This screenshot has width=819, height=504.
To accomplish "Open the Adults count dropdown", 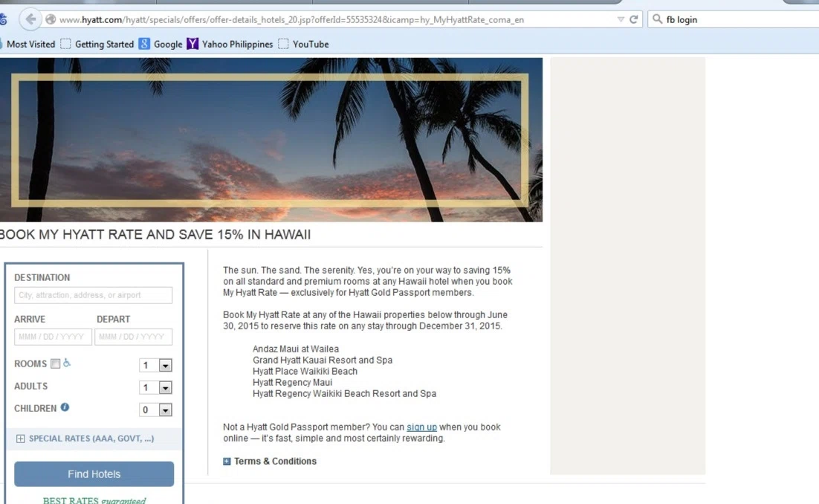I will pyautogui.click(x=155, y=387).
